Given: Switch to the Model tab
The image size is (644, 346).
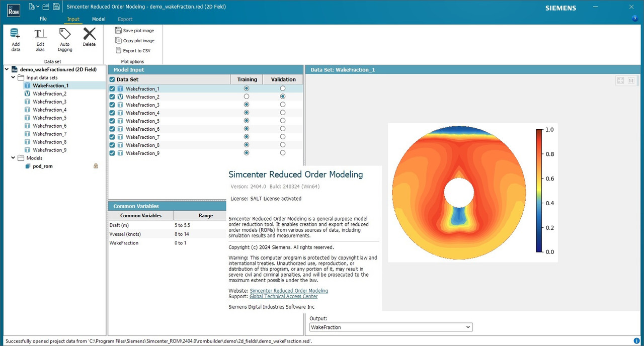Looking at the screenshot, I should (99, 19).
